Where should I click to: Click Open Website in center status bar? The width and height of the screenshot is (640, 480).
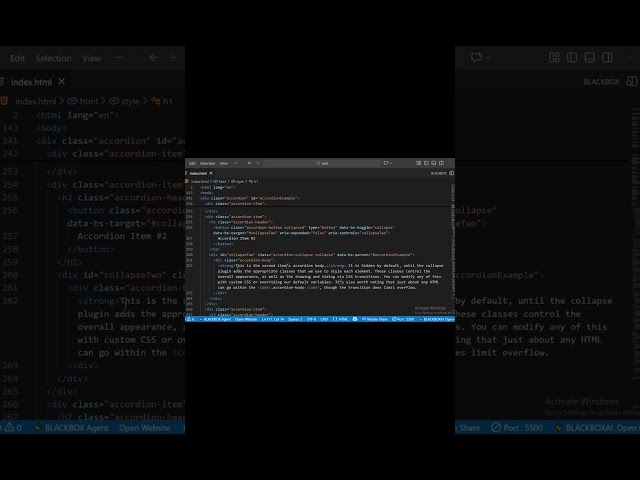pyautogui.click(x=246, y=319)
